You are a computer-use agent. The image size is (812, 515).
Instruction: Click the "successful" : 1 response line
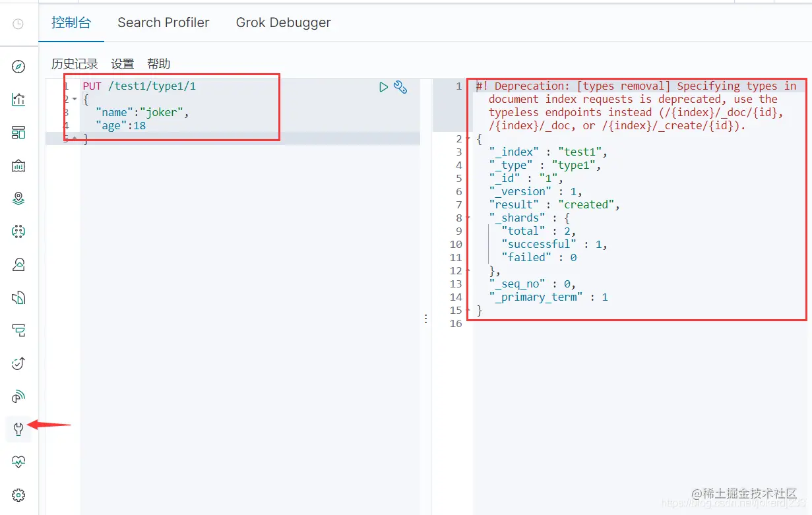tap(555, 244)
